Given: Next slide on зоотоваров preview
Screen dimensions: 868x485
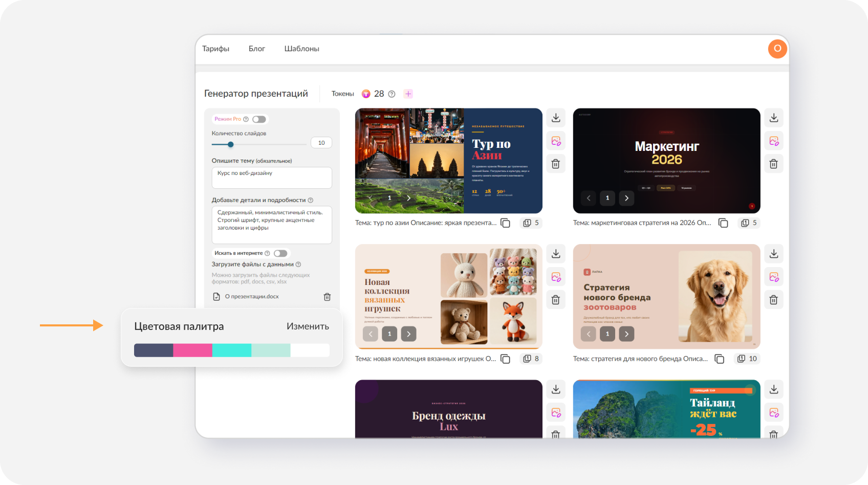Looking at the screenshot, I should tap(626, 334).
